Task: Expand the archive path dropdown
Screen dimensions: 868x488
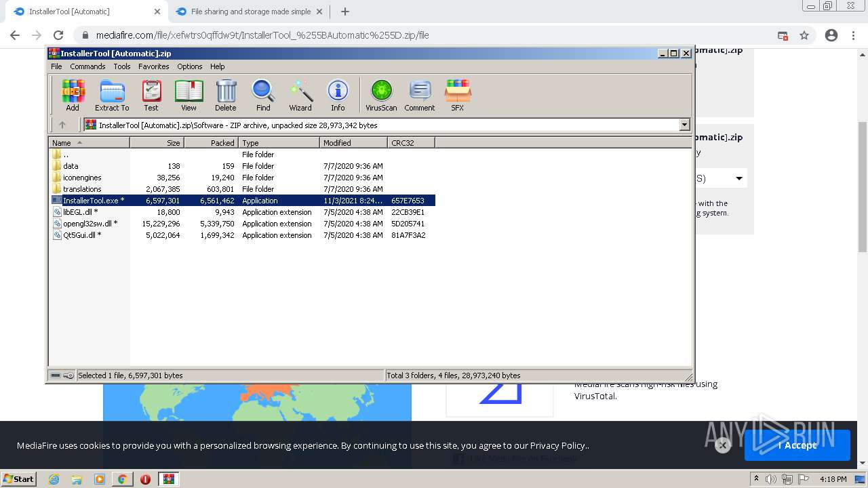Action: [684, 125]
